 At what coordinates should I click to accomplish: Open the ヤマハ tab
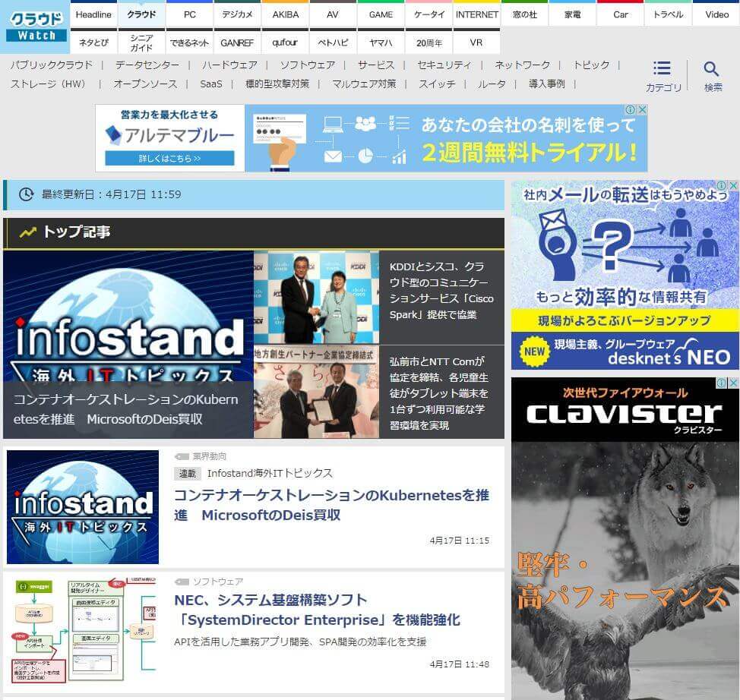click(381, 43)
